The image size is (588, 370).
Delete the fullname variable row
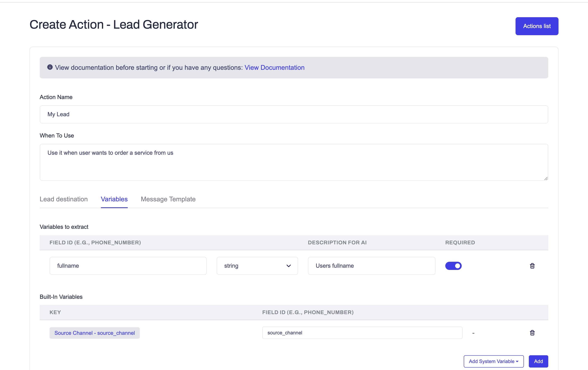click(x=532, y=266)
